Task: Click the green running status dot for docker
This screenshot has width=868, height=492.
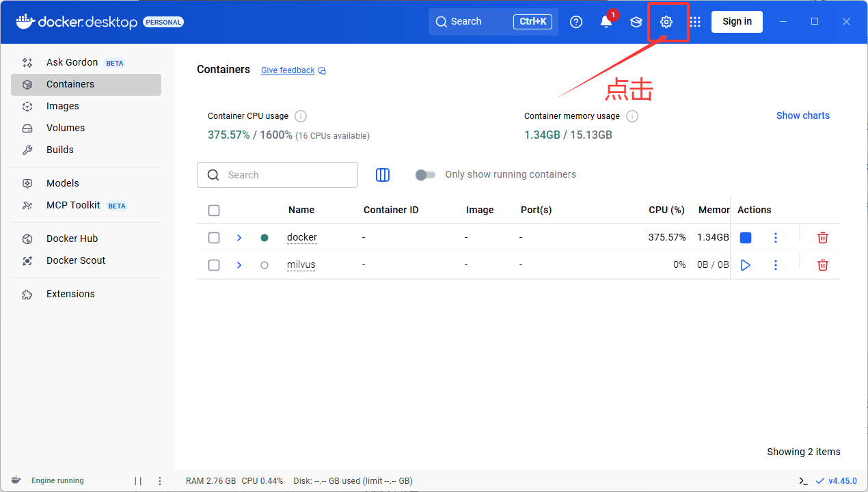Action: tap(265, 238)
